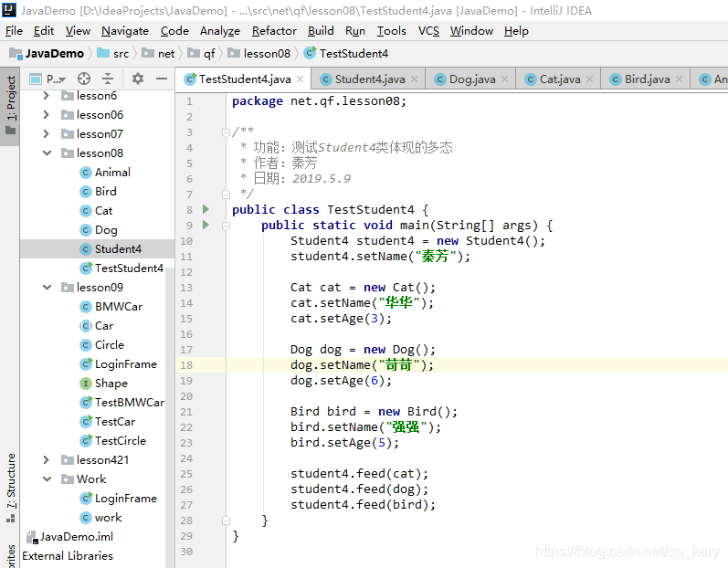Viewport: 728px width, 568px height.
Task: Click qf in the breadcrumb bar
Action: (x=202, y=54)
